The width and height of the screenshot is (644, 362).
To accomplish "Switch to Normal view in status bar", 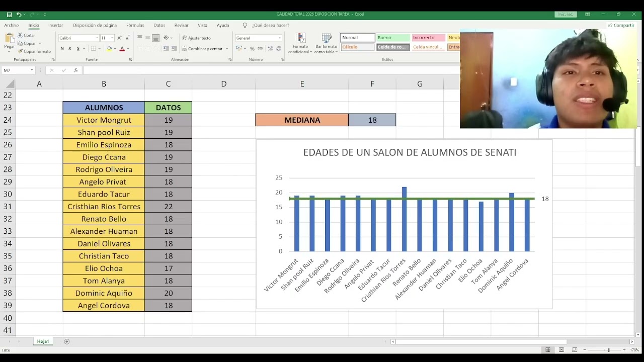I will [548, 350].
